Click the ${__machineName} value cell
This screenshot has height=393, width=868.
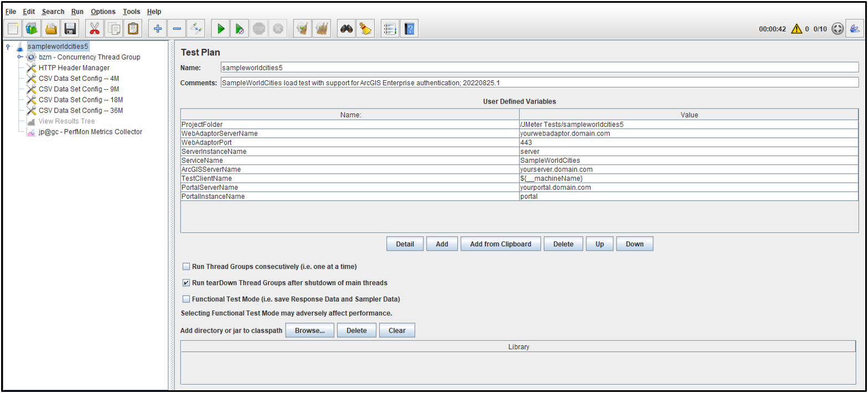point(689,178)
